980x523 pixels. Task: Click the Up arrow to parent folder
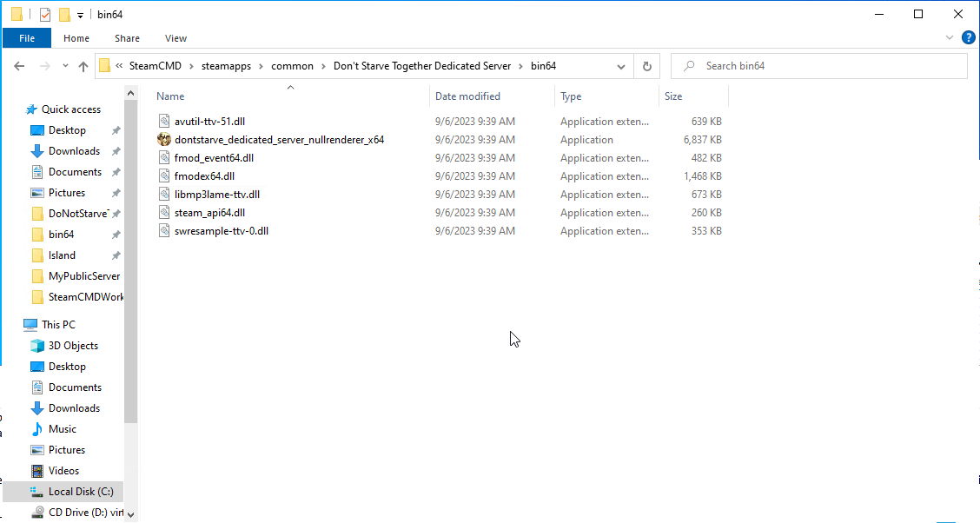click(83, 66)
